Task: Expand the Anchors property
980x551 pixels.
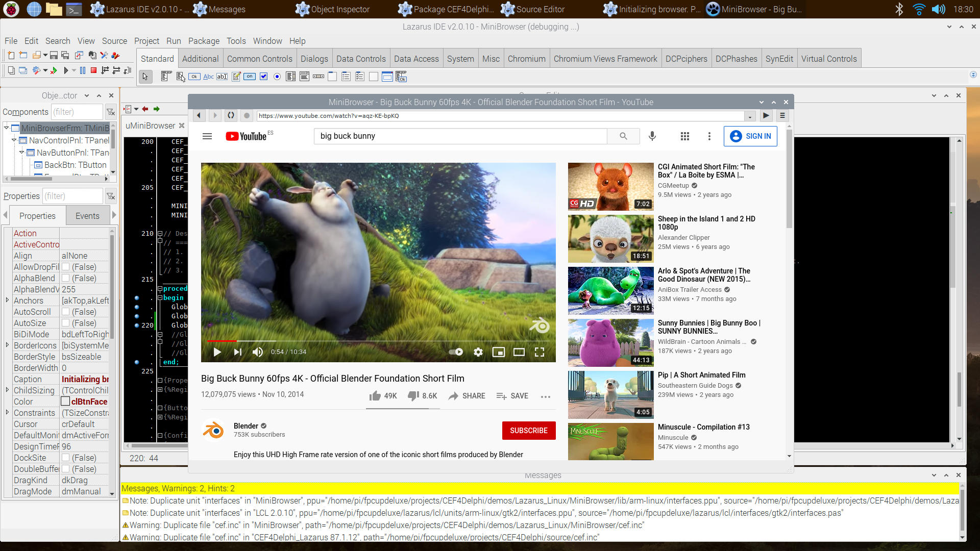Action: point(7,300)
